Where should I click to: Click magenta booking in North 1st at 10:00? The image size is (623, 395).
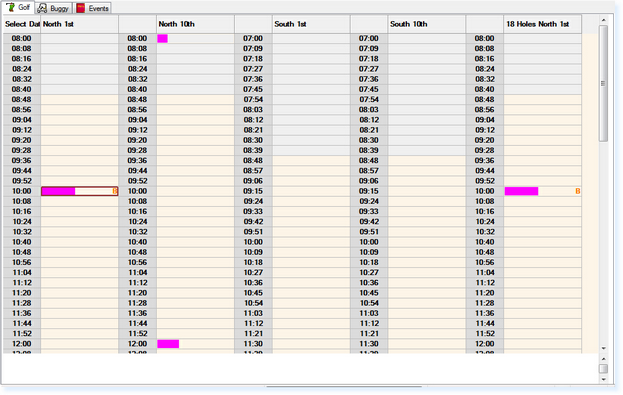tap(58, 192)
